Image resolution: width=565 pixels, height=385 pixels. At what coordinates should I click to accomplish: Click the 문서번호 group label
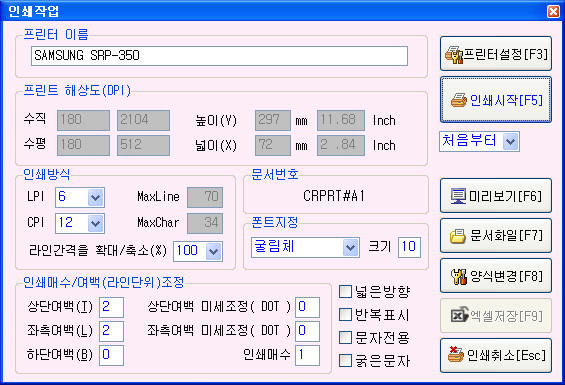pos(275,174)
